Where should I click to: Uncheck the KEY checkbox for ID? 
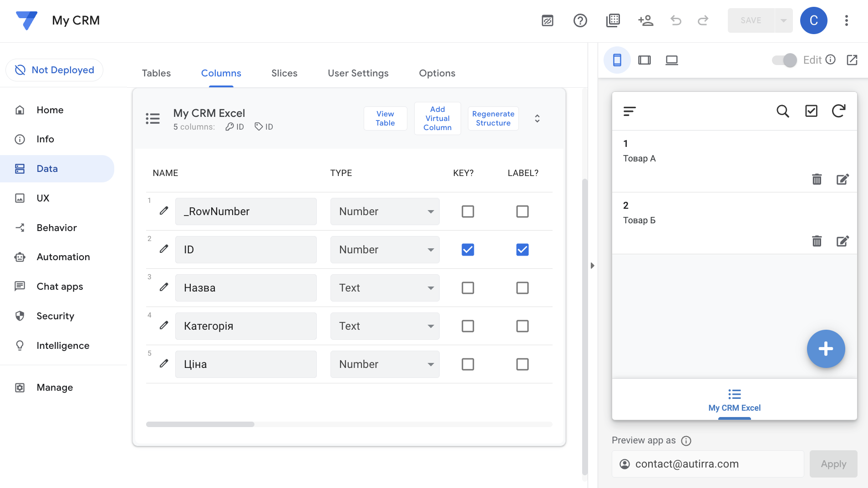(x=467, y=249)
